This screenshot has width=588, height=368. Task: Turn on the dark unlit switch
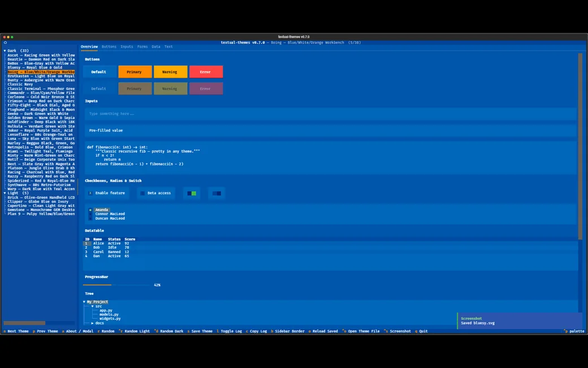[x=217, y=194]
